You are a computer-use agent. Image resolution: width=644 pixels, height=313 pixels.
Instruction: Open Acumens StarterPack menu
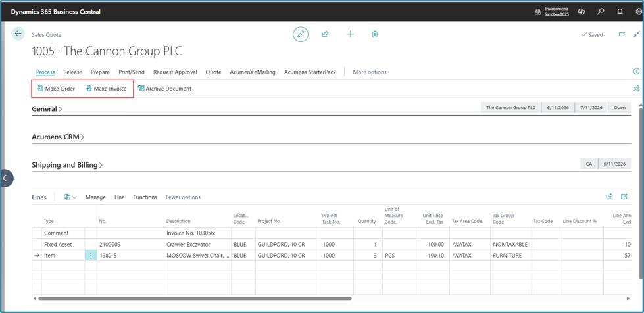click(x=310, y=72)
